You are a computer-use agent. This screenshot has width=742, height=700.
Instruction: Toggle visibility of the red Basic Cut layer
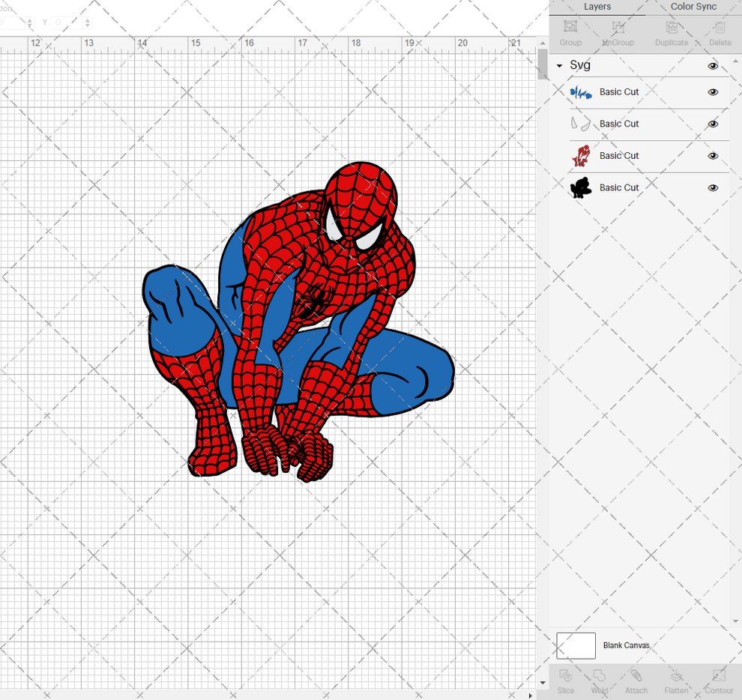tap(713, 155)
